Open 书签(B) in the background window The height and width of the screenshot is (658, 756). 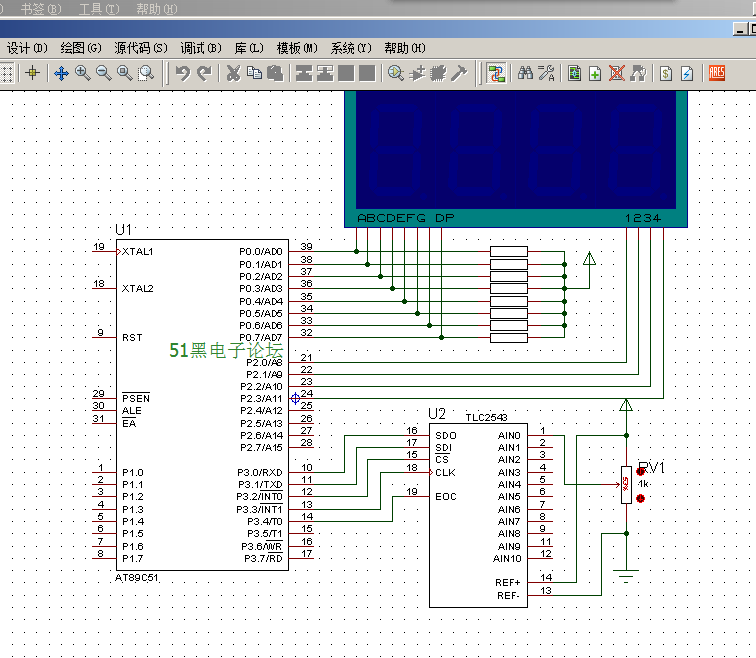[x=41, y=9]
